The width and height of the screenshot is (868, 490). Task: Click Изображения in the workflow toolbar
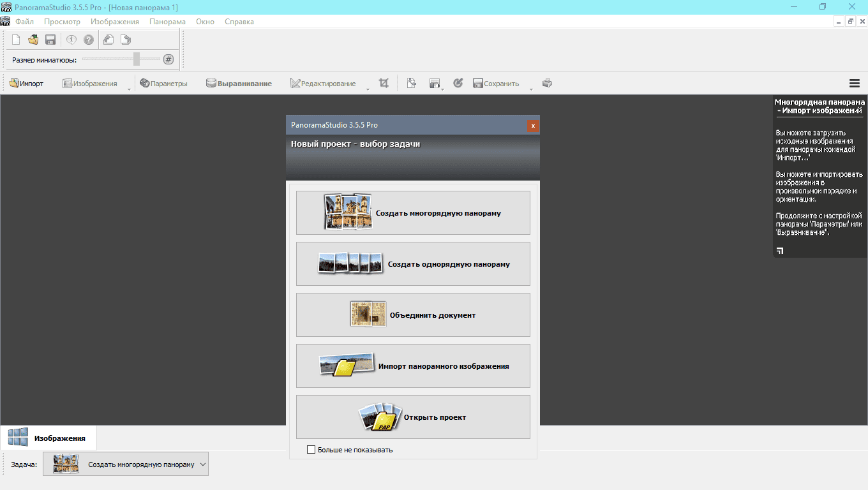[x=90, y=84]
